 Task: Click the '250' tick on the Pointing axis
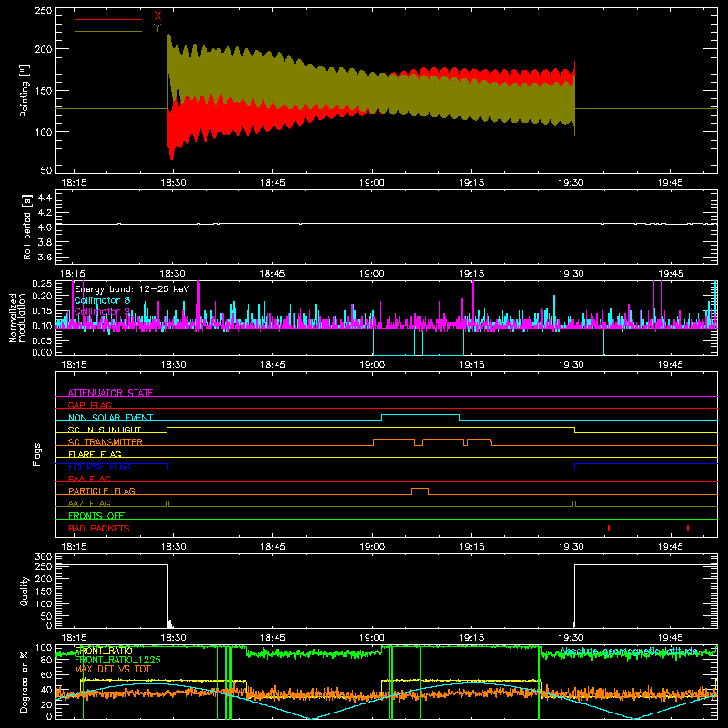44,11
